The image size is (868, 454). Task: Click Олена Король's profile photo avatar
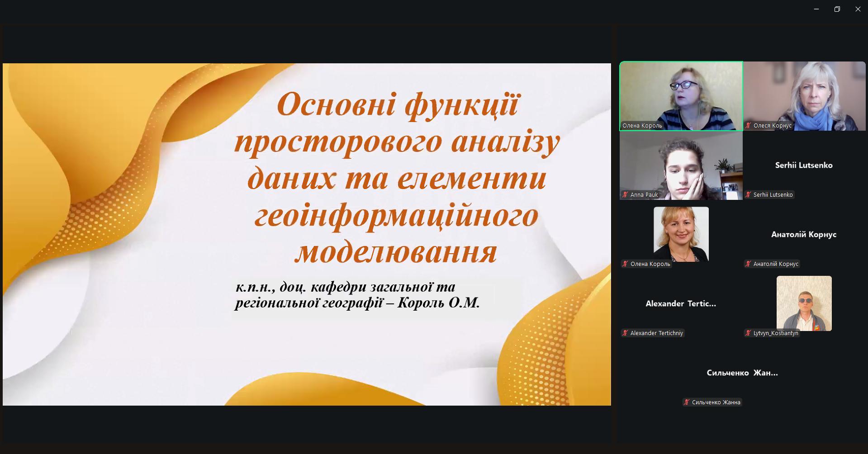pos(681,234)
